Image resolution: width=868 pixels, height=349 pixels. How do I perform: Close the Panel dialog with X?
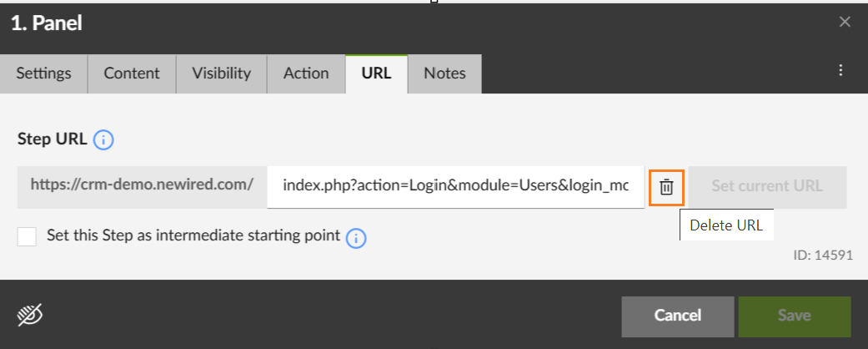pyautogui.click(x=845, y=22)
